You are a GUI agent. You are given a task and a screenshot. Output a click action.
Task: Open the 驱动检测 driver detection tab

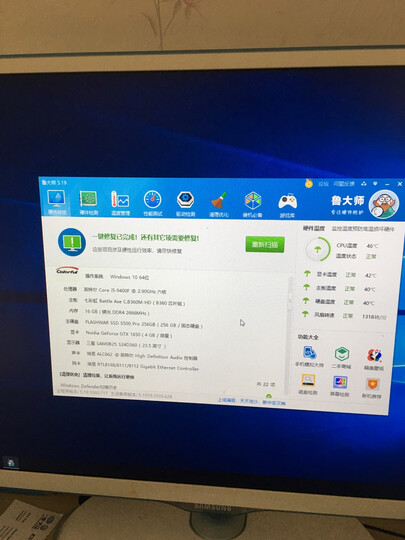pos(185,204)
